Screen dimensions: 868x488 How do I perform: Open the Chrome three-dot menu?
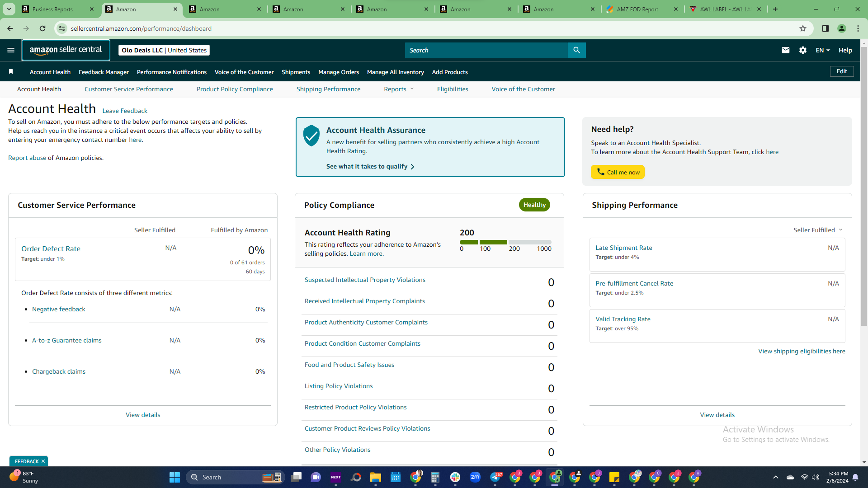tap(858, 28)
